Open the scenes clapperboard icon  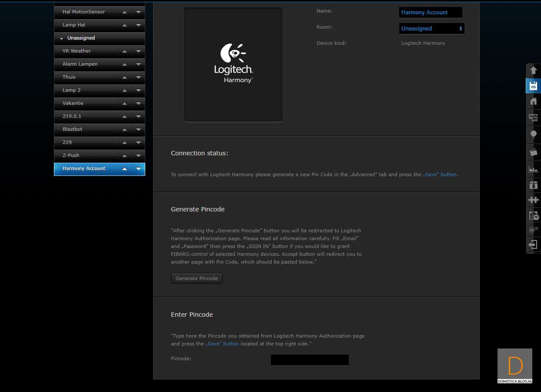[x=533, y=152]
